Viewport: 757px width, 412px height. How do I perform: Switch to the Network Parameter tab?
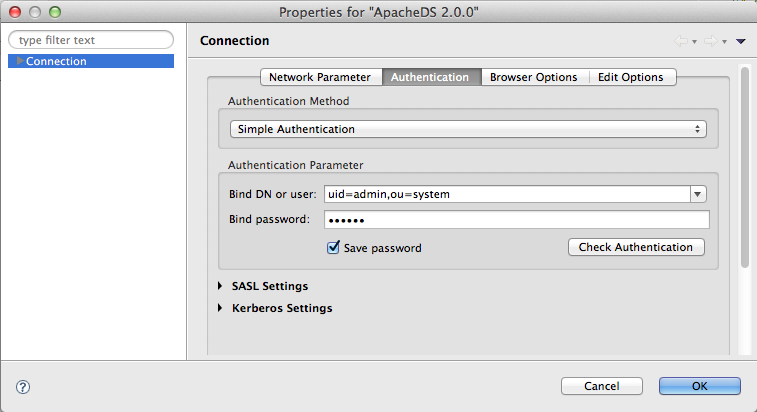[x=320, y=77]
